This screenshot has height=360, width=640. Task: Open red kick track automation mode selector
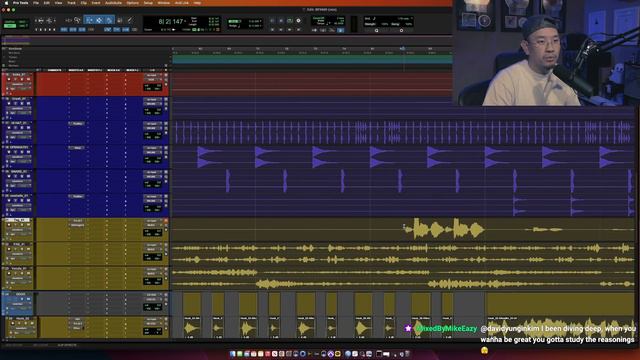(20, 89)
